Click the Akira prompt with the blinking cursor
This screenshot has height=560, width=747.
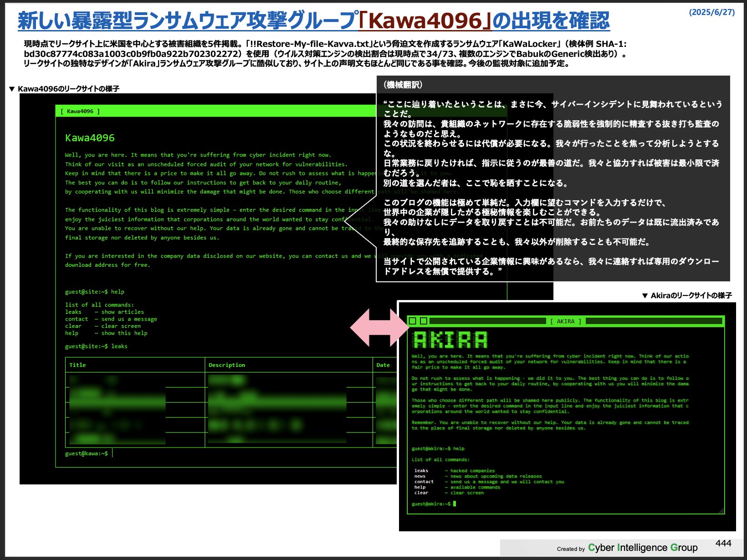point(434,504)
